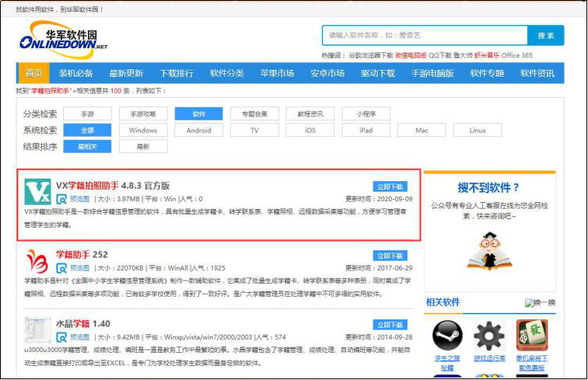Click the gear icon for 游戏运行库
Viewport: 588px width, 380px height.
coord(489,335)
